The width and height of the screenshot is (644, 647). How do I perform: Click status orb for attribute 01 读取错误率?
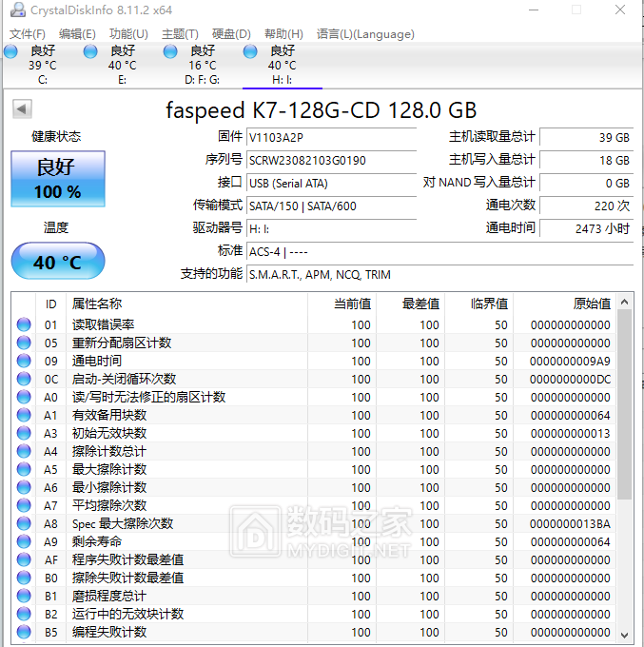(x=24, y=324)
